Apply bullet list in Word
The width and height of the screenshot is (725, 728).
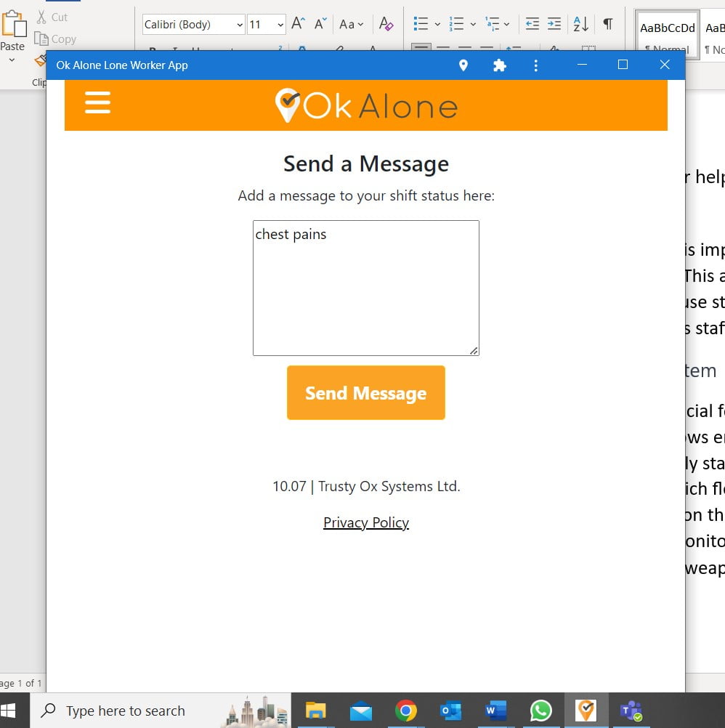coord(421,24)
